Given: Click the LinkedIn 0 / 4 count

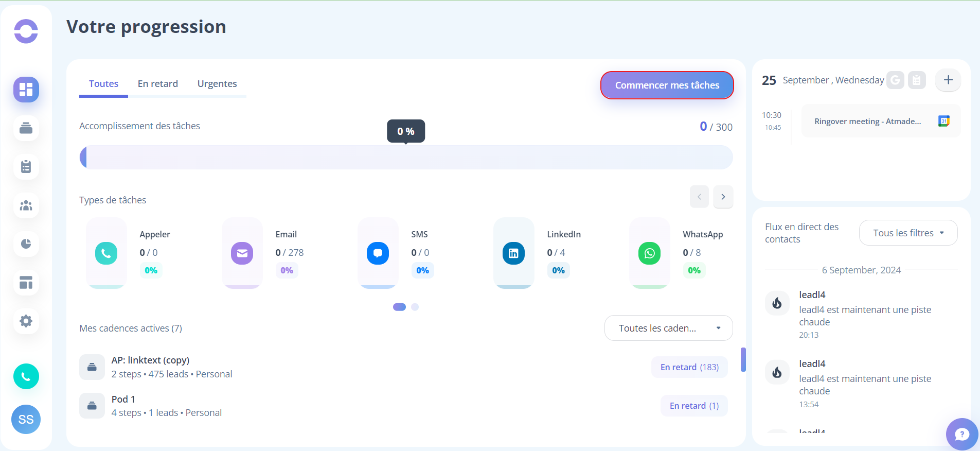Looking at the screenshot, I should pos(556,252).
